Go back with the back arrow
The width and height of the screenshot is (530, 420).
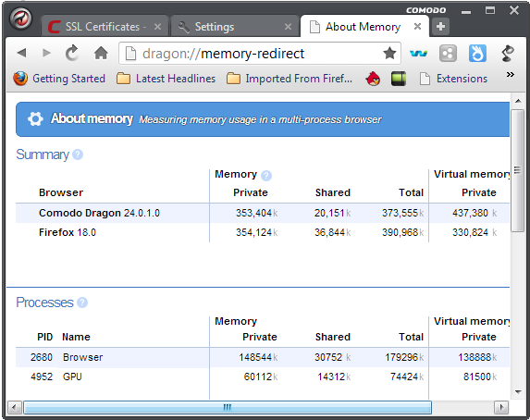(x=22, y=53)
